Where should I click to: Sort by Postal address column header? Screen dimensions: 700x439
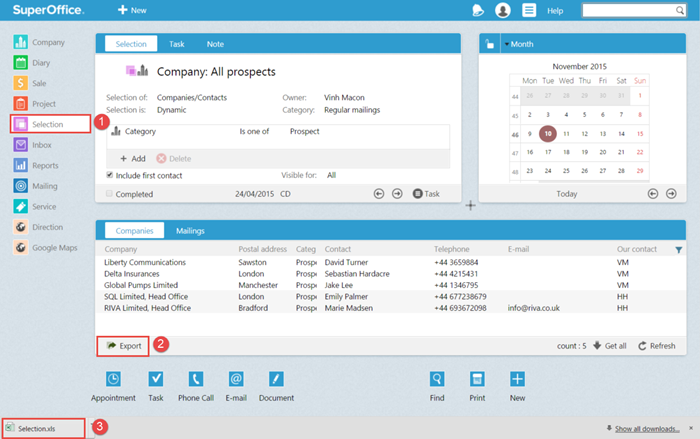(262, 249)
